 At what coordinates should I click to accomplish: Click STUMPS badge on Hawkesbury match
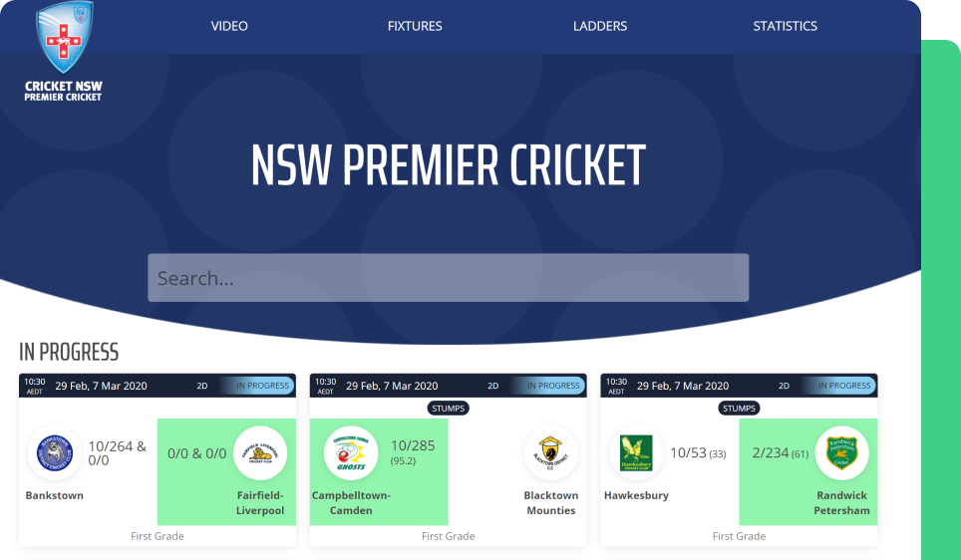point(739,409)
